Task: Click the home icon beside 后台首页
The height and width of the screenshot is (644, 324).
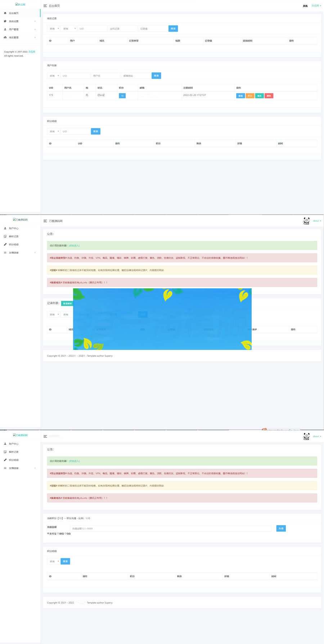Action: point(5,13)
